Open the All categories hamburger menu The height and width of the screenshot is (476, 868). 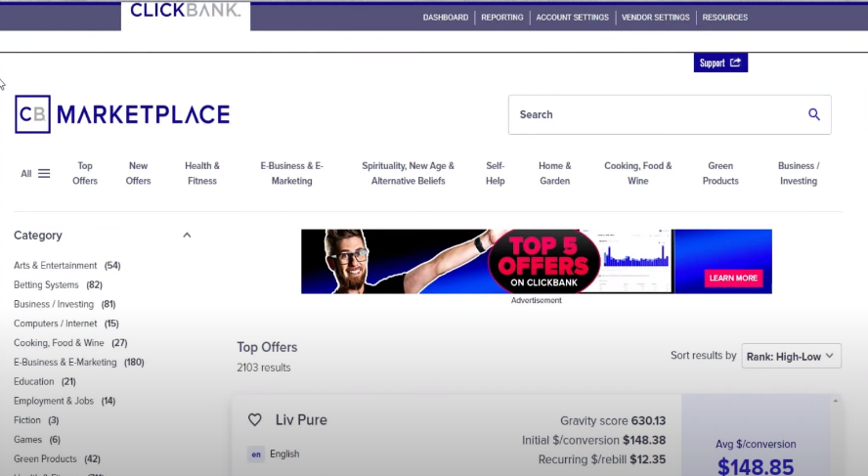pos(35,174)
